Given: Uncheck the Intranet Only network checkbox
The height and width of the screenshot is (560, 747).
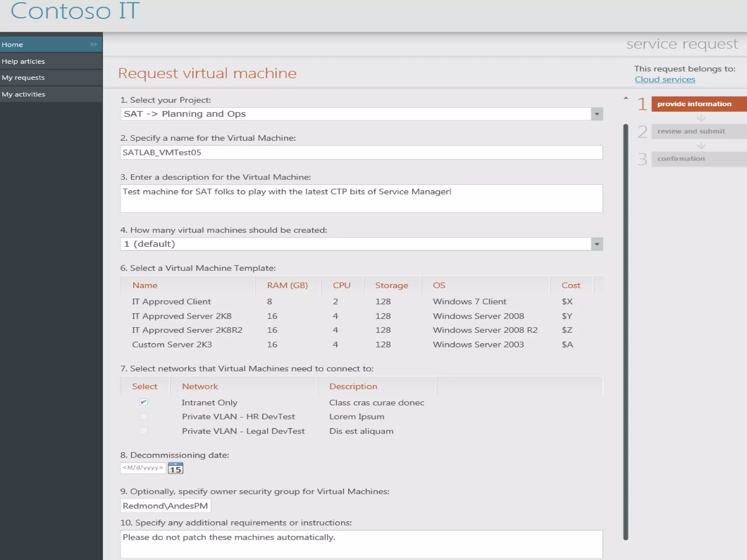Looking at the screenshot, I should [x=143, y=402].
